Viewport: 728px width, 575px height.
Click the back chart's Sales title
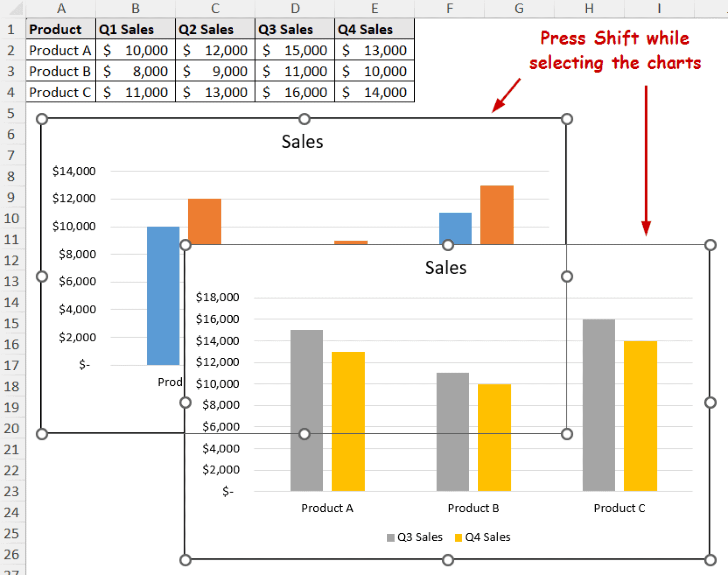point(302,141)
